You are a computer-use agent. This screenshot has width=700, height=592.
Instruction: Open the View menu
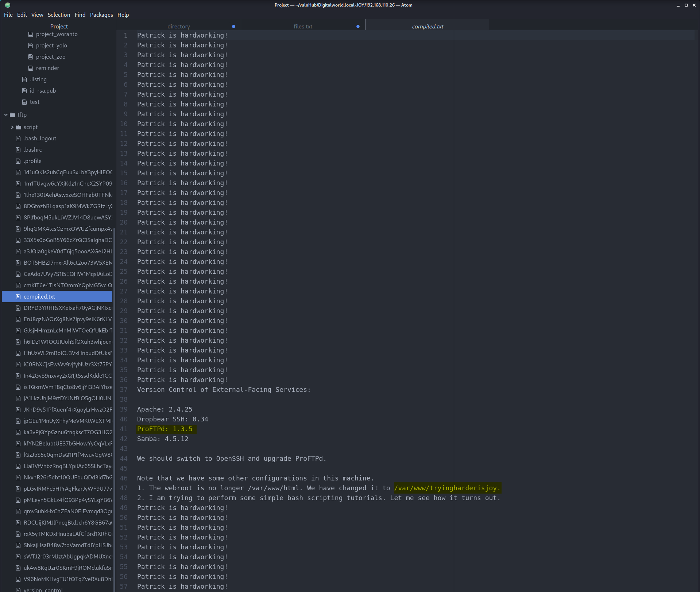(x=37, y=15)
